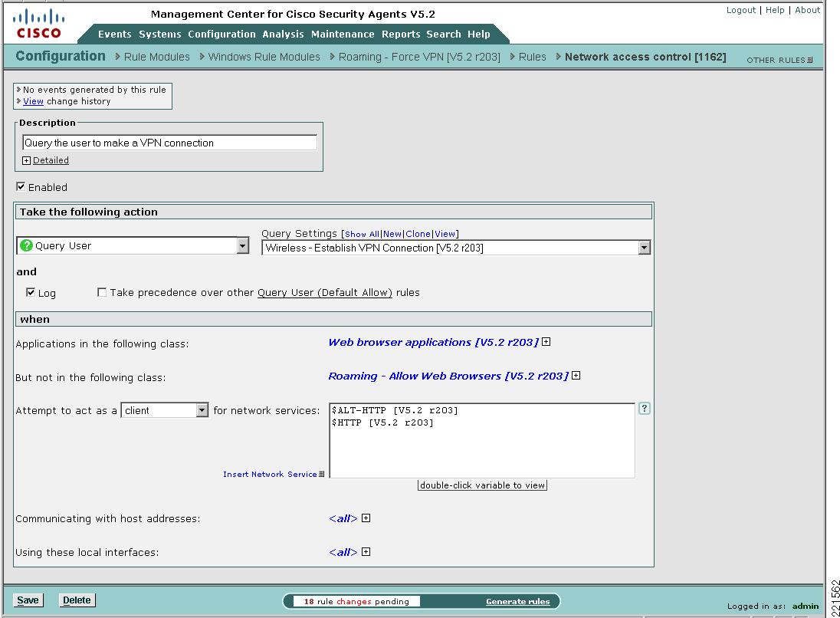Image resolution: width=840 pixels, height=618 pixels.
Task: Click View query settings link
Action: point(445,234)
